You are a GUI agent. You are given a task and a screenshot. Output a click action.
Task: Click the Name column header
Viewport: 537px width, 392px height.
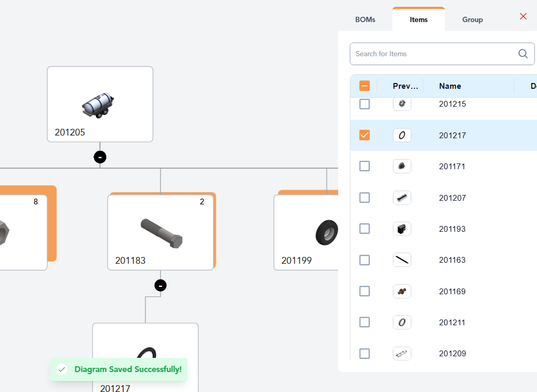(450, 86)
